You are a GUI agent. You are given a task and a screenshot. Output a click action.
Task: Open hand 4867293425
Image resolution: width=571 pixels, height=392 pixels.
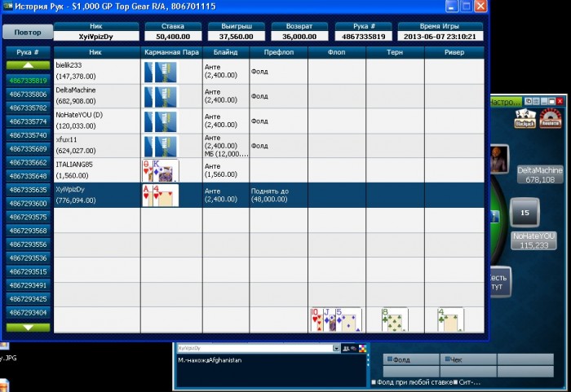coord(28,299)
